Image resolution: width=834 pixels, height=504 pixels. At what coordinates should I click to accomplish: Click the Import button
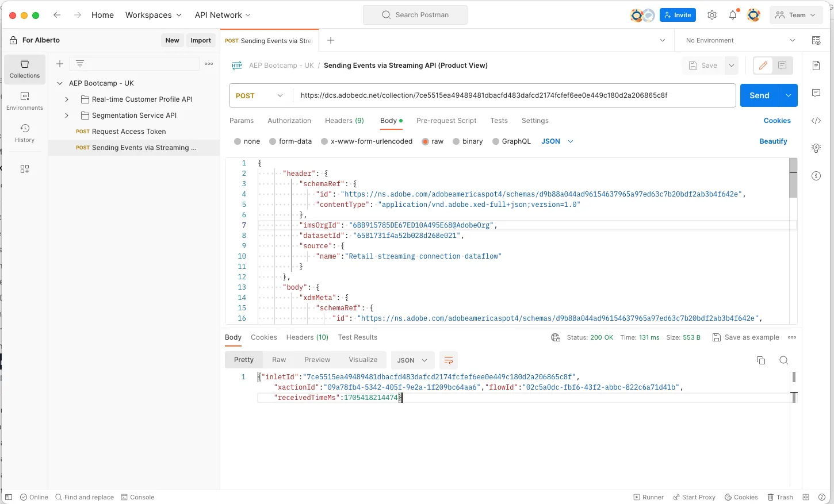point(201,40)
